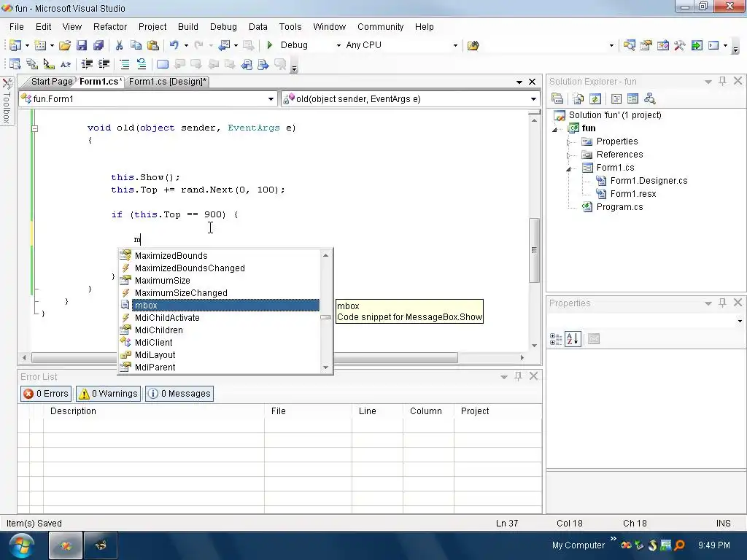Open the Refactor menu

[110, 27]
